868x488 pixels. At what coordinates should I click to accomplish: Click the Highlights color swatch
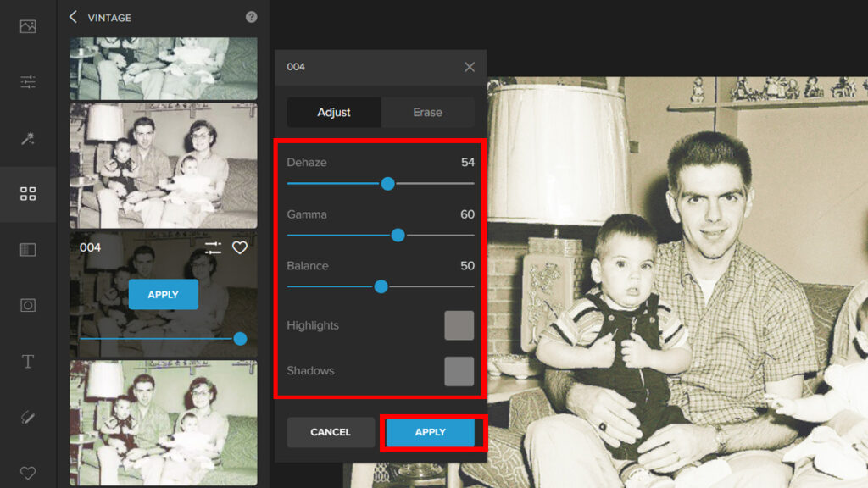pyautogui.click(x=459, y=325)
